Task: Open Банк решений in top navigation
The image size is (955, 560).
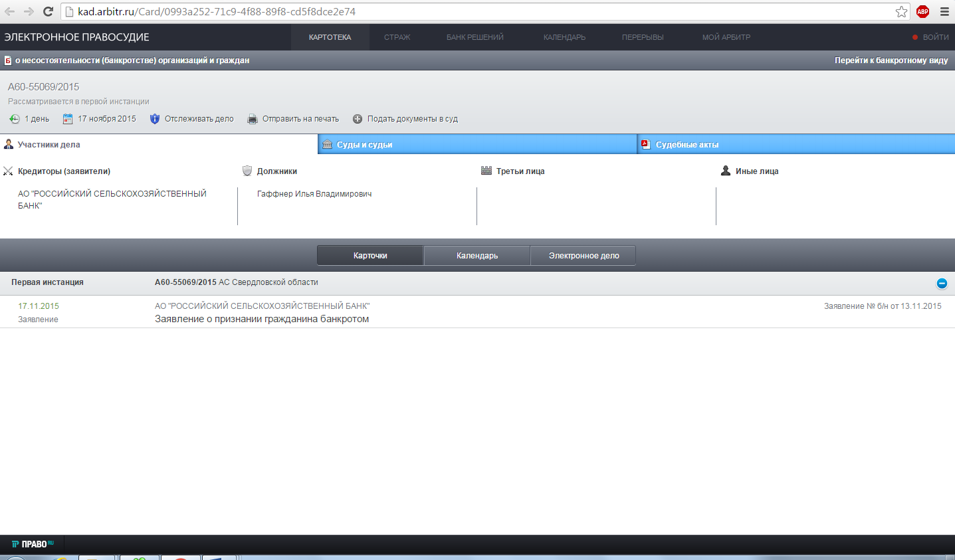Action: pyautogui.click(x=475, y=37)
